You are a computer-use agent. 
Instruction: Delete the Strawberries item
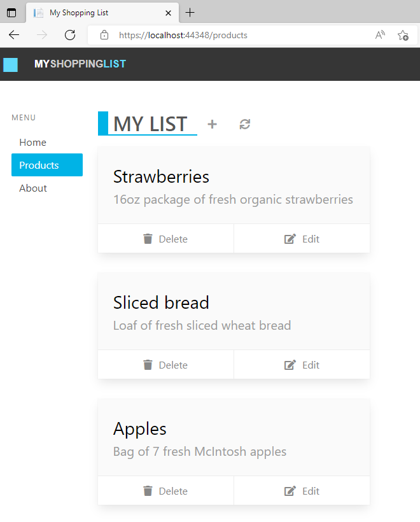[165, 239]
